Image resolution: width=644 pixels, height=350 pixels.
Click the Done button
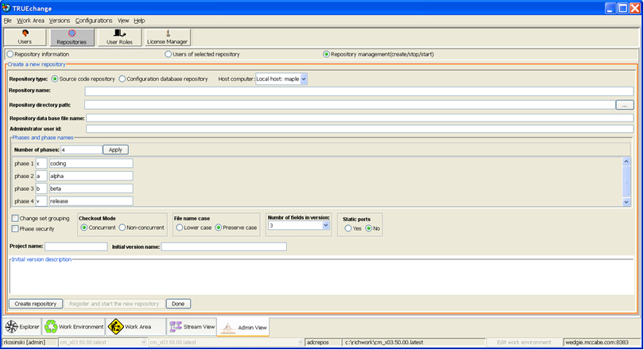pyautogui.click(x=178, y=304)
